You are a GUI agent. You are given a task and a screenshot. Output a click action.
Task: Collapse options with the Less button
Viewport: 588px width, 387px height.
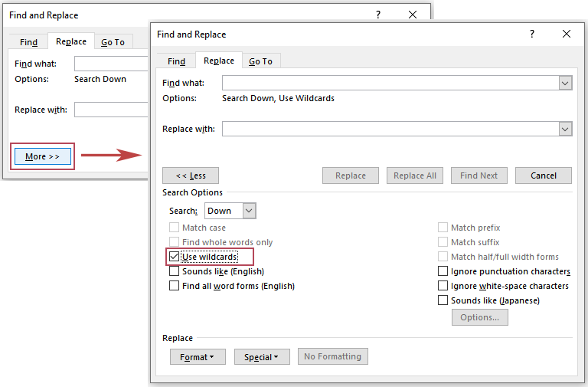pos(191,175)
